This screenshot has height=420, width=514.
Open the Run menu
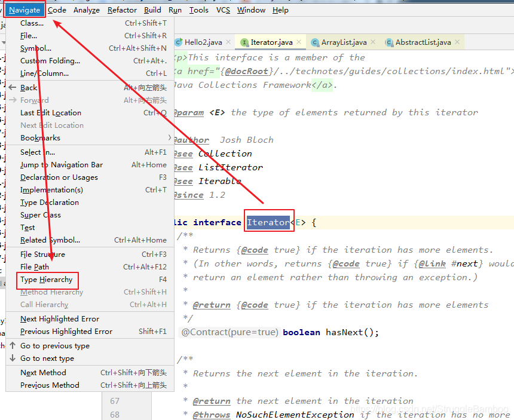pos(175,10)
